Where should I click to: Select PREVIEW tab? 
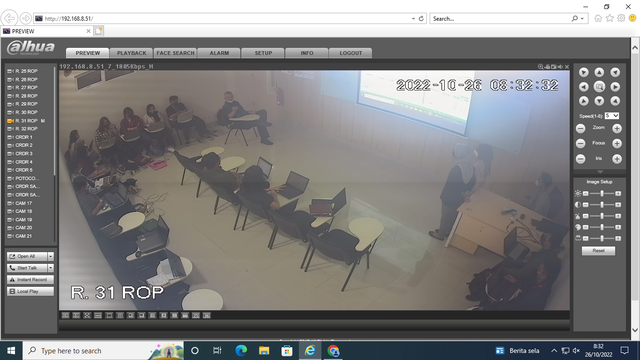(x=88, y=53)
